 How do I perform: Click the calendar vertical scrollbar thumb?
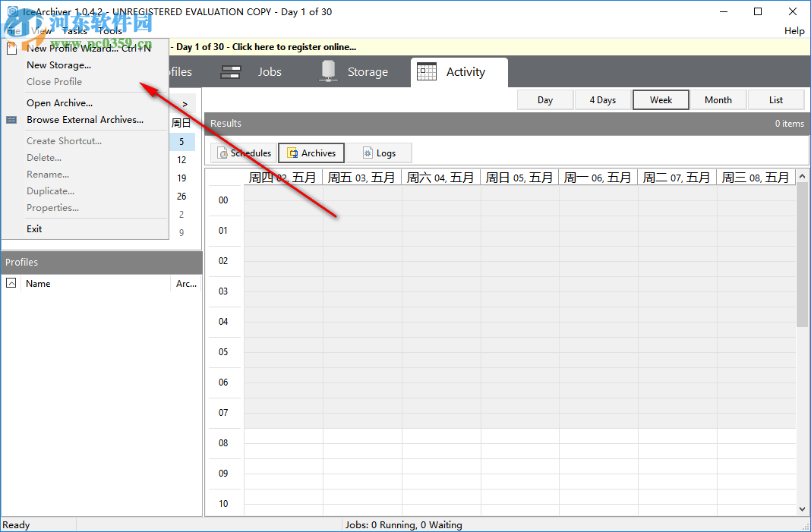[802, 255]
